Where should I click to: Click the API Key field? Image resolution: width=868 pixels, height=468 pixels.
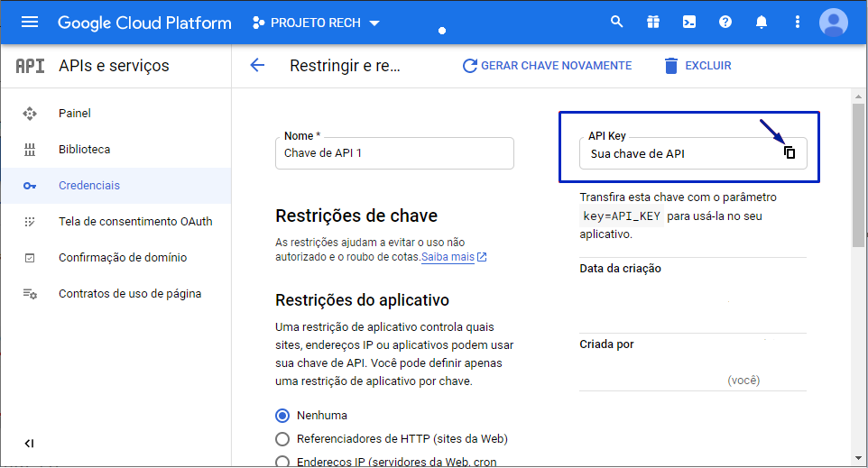[693, 153]
